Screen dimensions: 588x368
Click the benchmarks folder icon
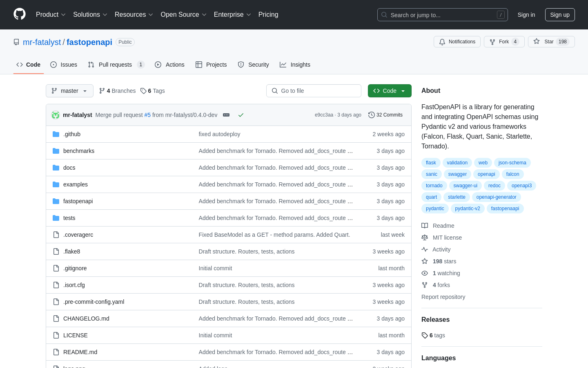pos(56,151)
